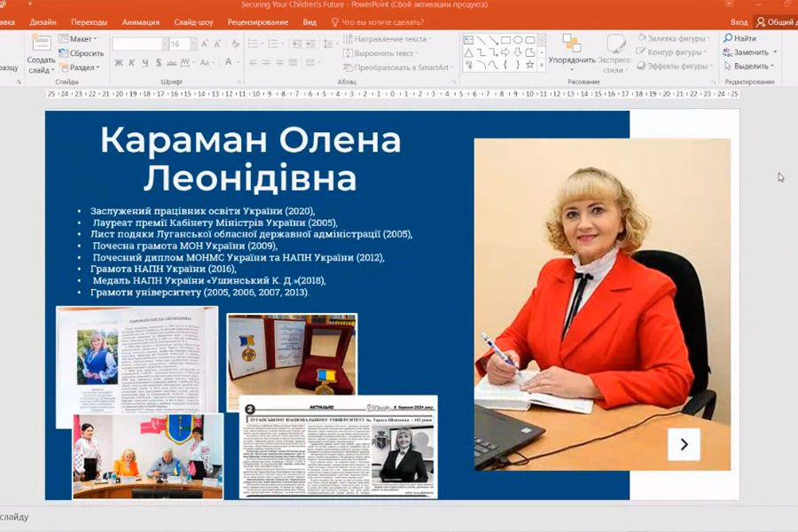Viewport: 798px width, 532px height.
Task: Pick the star shape in the shapes gallery
Action: click(x=529, y=65)
